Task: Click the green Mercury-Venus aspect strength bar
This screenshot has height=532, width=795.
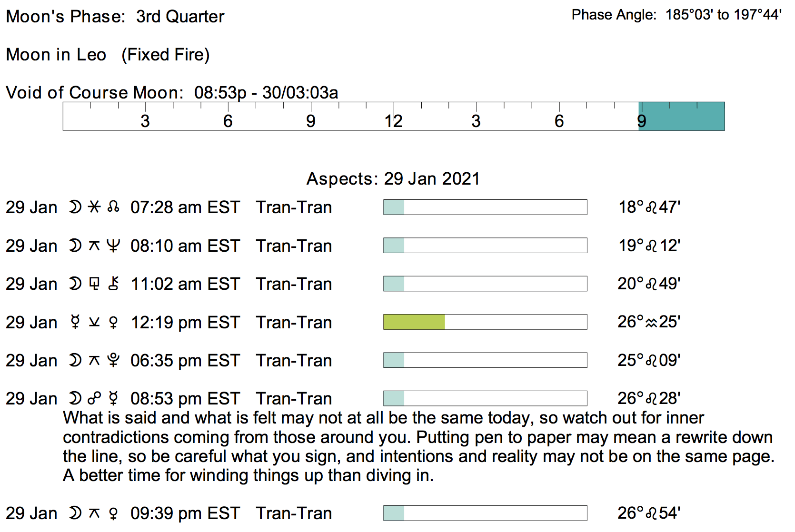Action: 414,322
